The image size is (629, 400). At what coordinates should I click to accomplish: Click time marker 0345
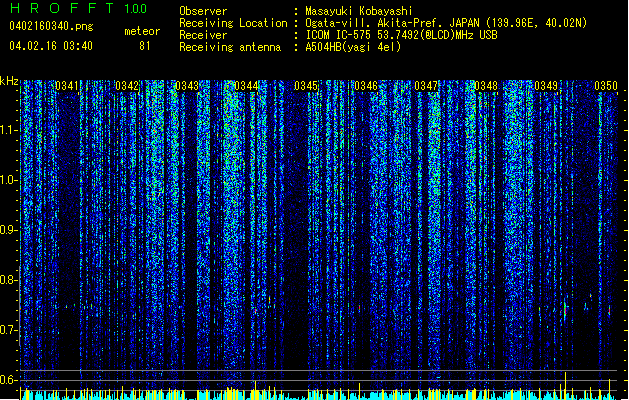click(306, 86)
